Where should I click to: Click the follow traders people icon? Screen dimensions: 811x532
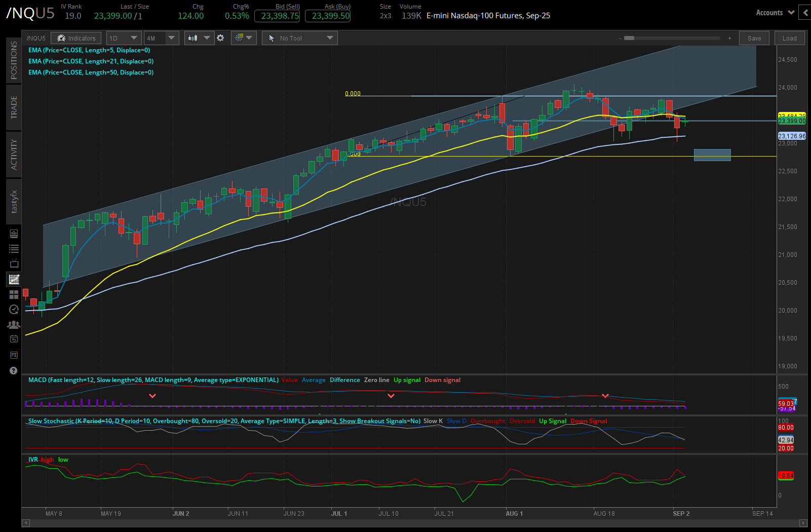(x=14, y=324)
